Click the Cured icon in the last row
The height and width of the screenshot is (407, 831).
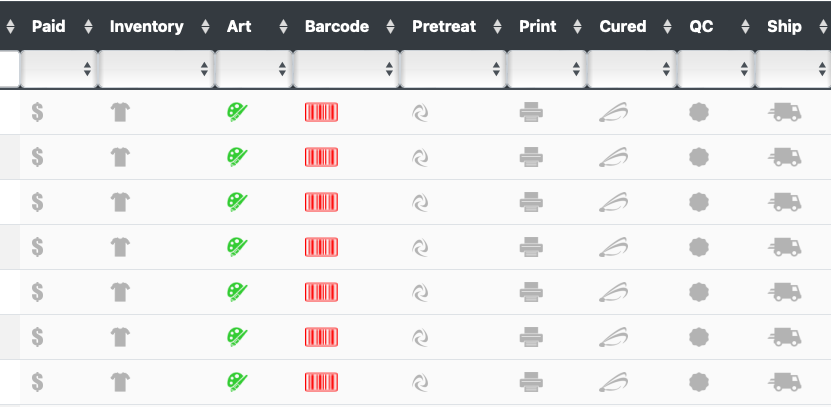click(x=614, y=382)
